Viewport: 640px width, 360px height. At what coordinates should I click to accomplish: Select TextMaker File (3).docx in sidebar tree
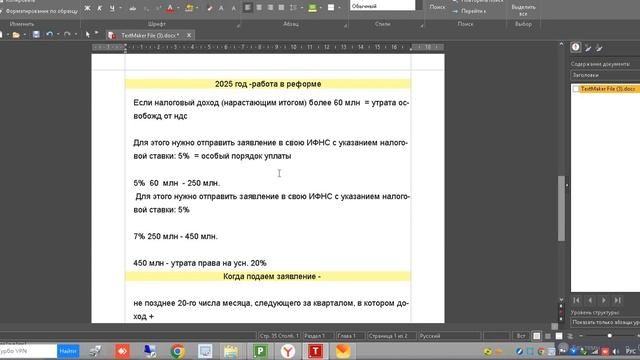coord(608,89)
